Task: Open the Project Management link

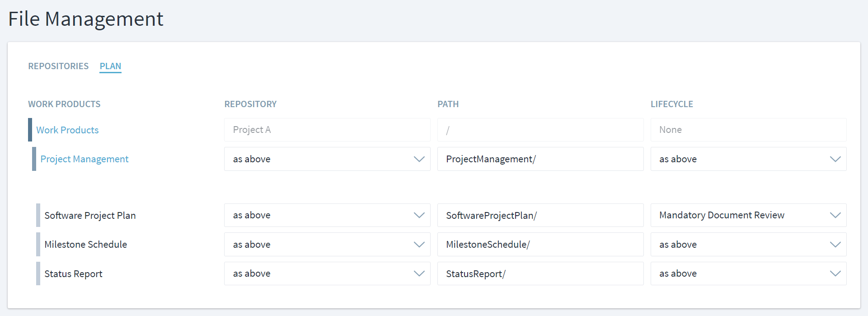Action: pos(84,159)
